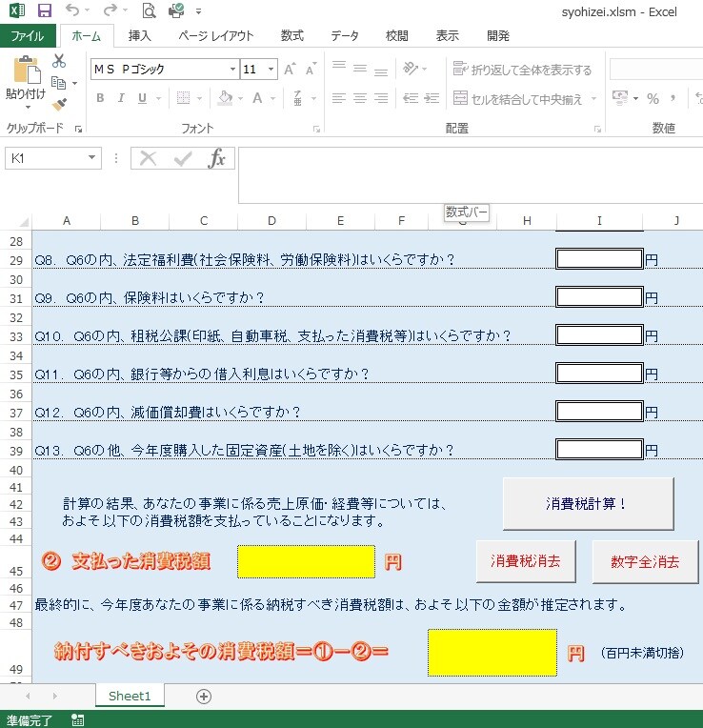Switch to the 数式 ribbon tab

click(x=291, y=36)
